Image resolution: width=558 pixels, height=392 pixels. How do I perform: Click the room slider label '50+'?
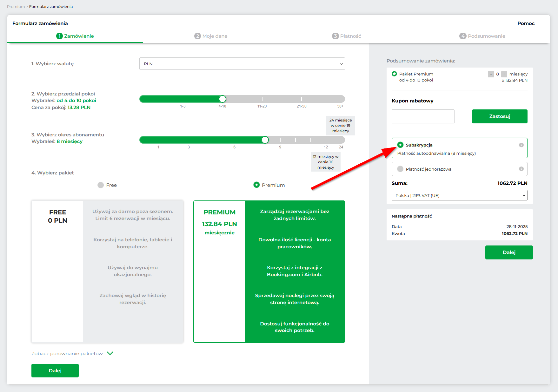click(x=341, y=106)
